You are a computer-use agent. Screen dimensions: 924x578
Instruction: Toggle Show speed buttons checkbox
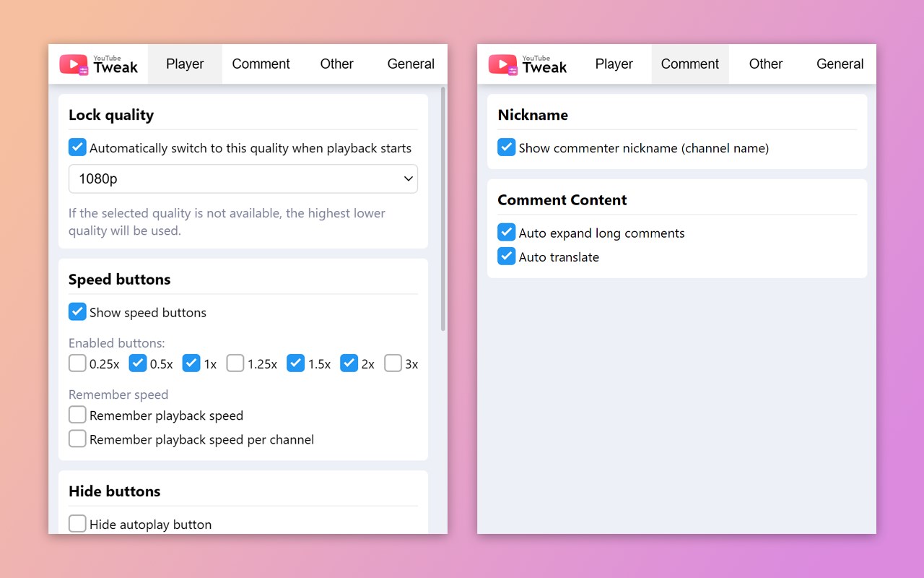click(x=77, y=312)
